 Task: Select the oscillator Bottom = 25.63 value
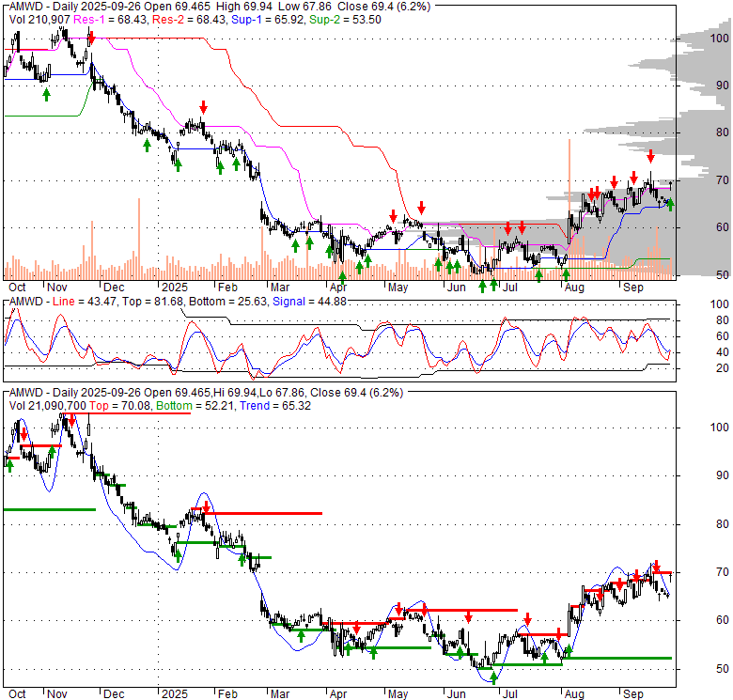[227, 302]
